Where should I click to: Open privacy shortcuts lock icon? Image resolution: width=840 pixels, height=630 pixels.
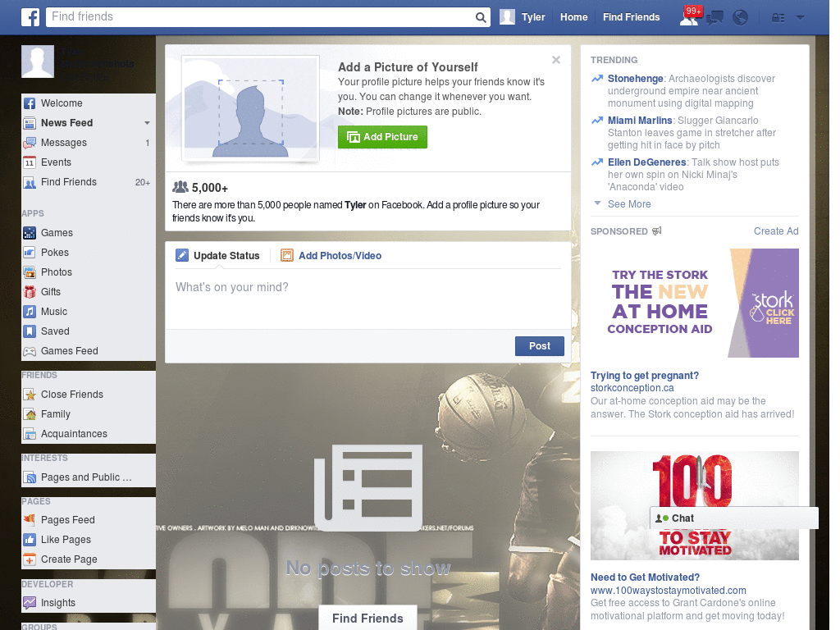[778, 18]
